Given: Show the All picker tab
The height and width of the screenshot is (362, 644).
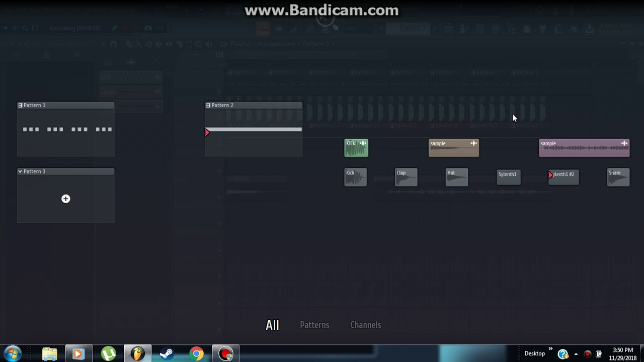Looking at the screenshot, I should (x=272, y=325).
